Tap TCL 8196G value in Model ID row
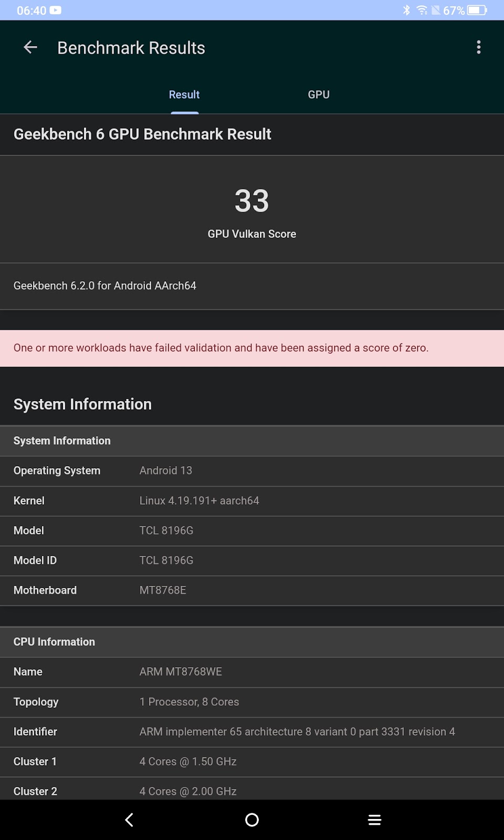The image size is (504, 840). point(166,561)
